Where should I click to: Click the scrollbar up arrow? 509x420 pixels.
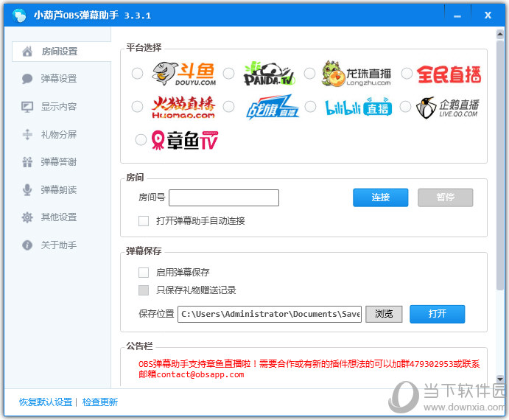pos(500,34)
